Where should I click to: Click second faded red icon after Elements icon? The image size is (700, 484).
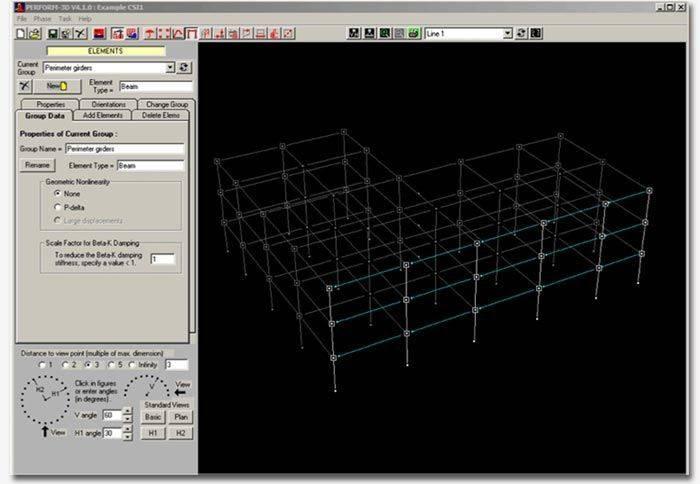click(x=219, y=33)
